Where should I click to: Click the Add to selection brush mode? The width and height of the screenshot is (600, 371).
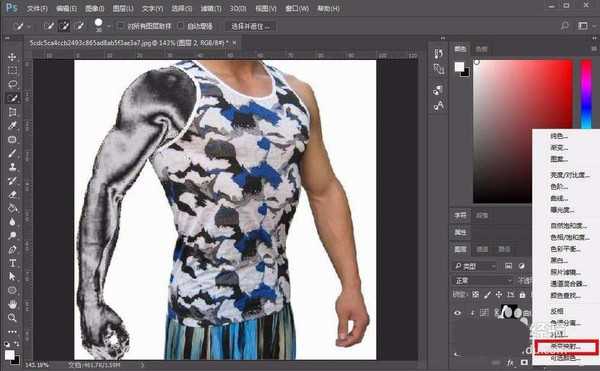click(64, 26)
